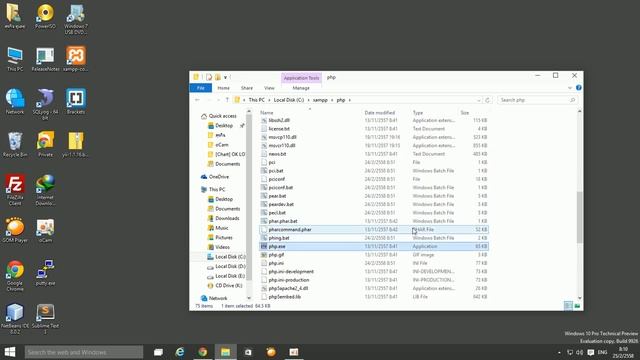Select the Network desktop icon

(15, 102)
